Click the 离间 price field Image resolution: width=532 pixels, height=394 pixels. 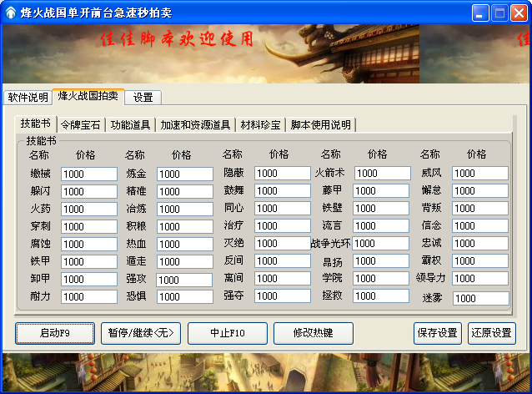[283, 279]
